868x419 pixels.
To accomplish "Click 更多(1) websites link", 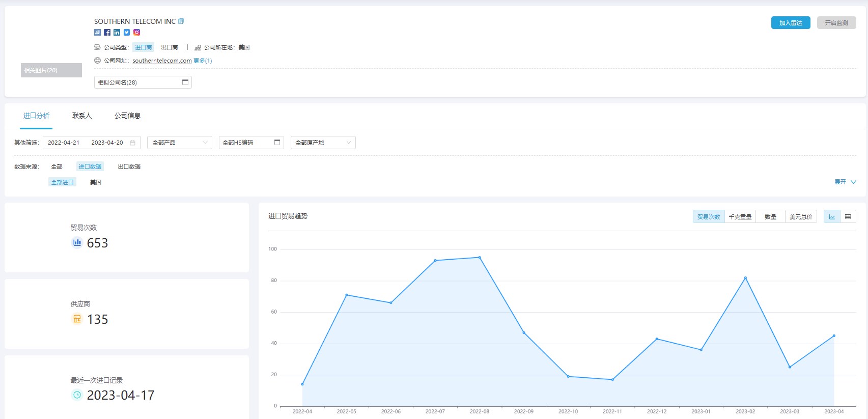I will pos(203,61).
